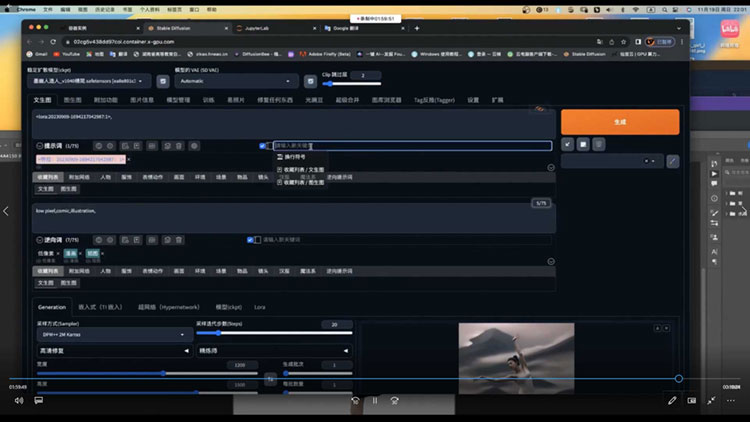Toggle the blue checkbox beside the prompt keyword input
750x422 pixels.
click(263, 146)
